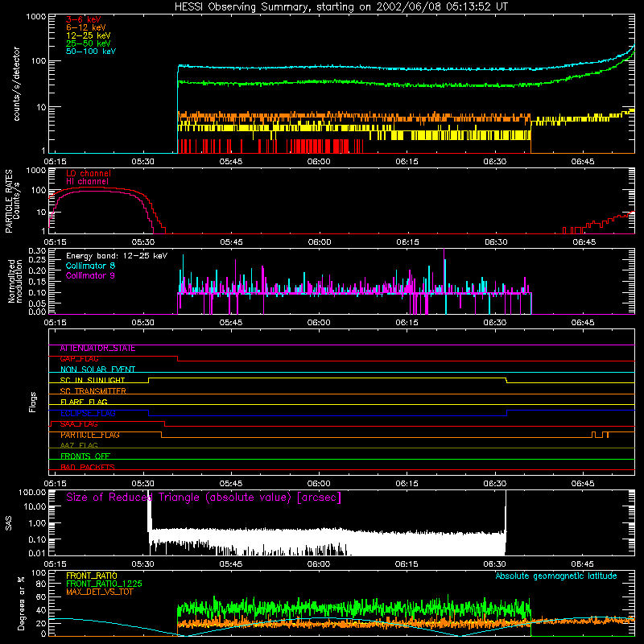Click the SC_IN_SUNLIGHT flag label

pyautogui.click(x=93, y=380)
